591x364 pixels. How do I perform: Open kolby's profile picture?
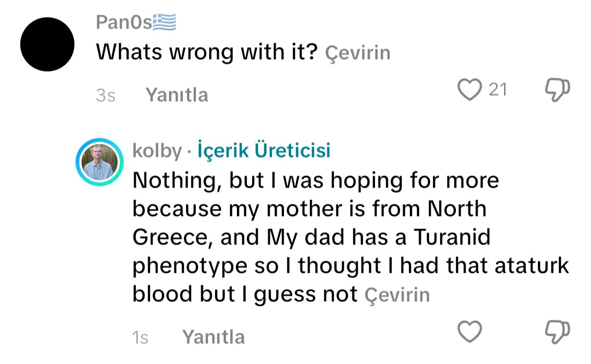tap(99, 162)
